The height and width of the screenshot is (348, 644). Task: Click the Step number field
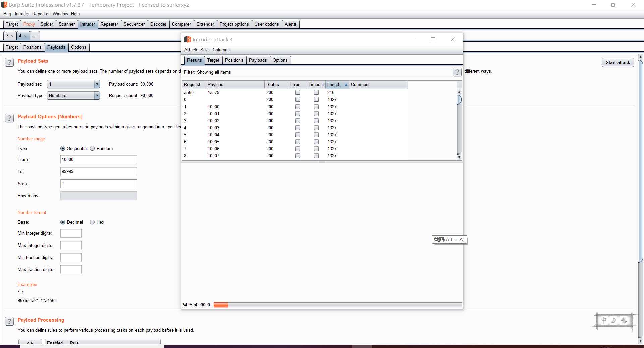pyautogui.click(x=99, y=184)
